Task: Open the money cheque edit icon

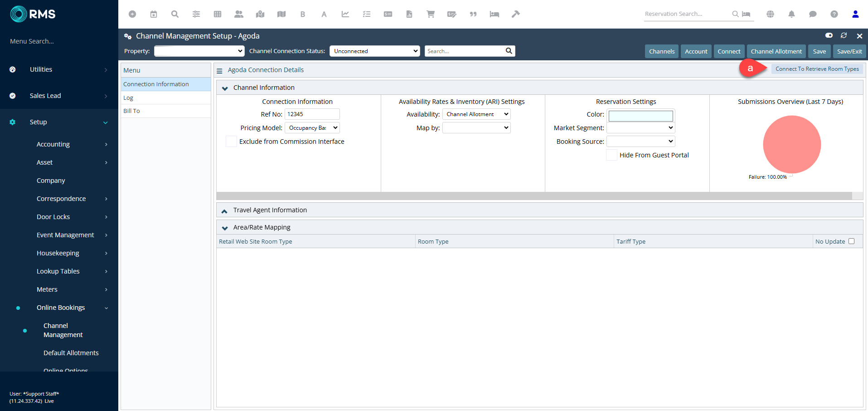Action: pos(452,14)
